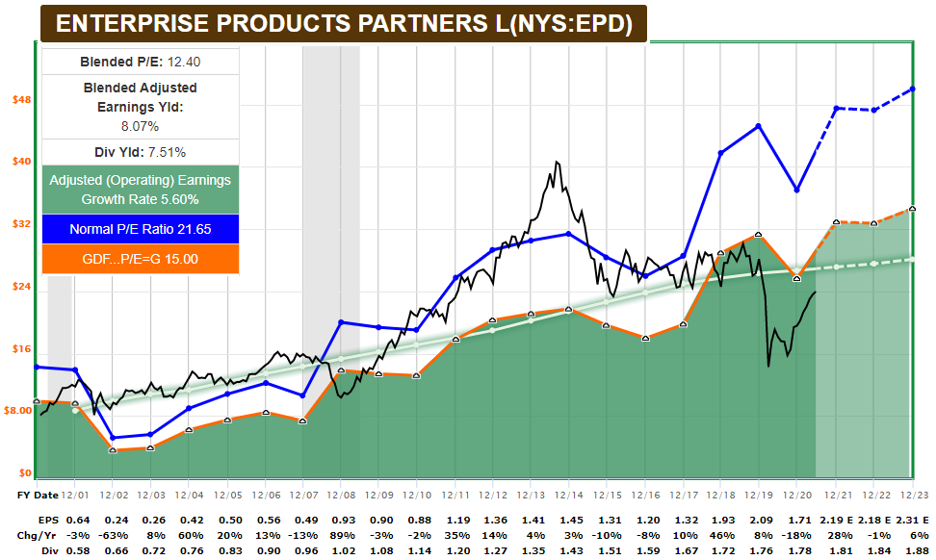This screenshot has width=936, height=560.
Task: Click the EPS estimate 2.19 E
Action: tap(836, 520)
